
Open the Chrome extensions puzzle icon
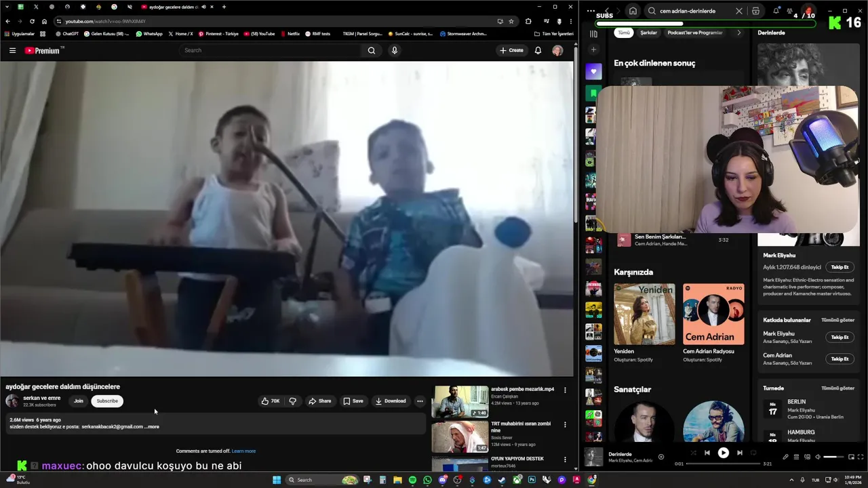coord(528,21)
